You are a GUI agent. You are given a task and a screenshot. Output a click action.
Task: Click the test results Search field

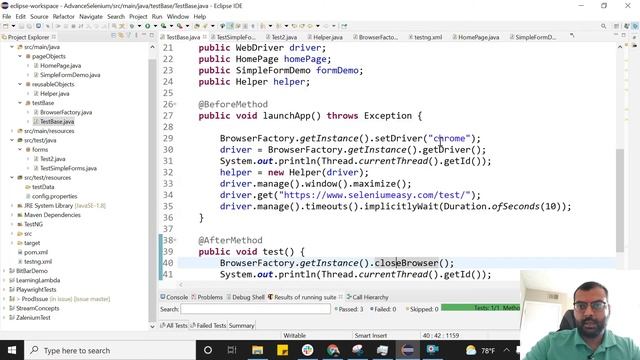coord(256,309)
